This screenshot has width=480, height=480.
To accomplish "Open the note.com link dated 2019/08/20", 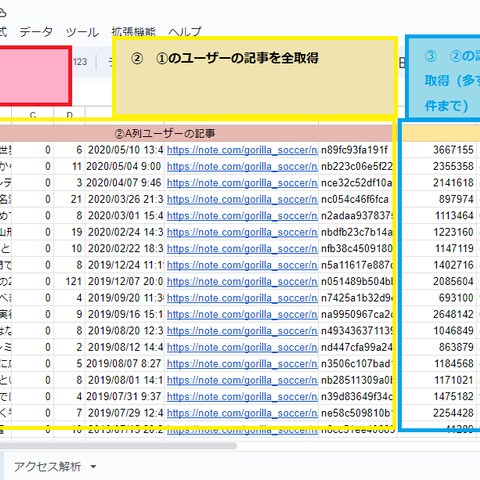I will tap(242, 331).
